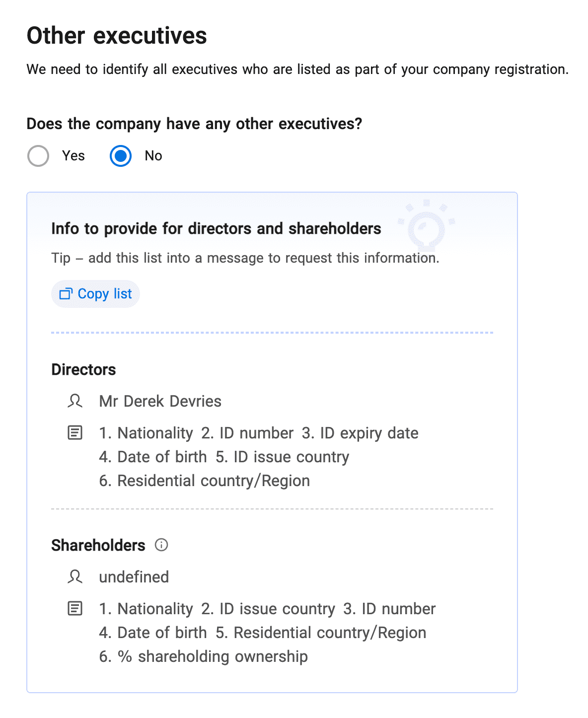
Task: Click the person icon beside Mr Derek Devries
Action: (x=75, y=401)
